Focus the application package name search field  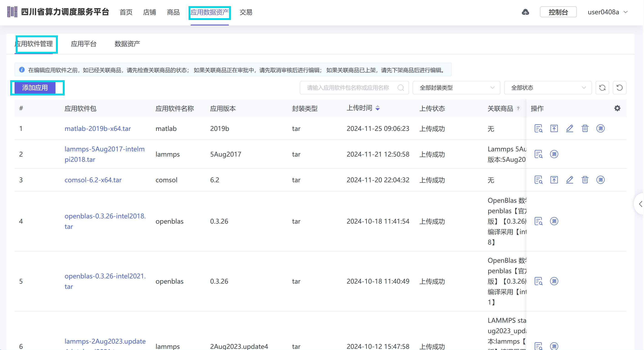coord(354,88)
